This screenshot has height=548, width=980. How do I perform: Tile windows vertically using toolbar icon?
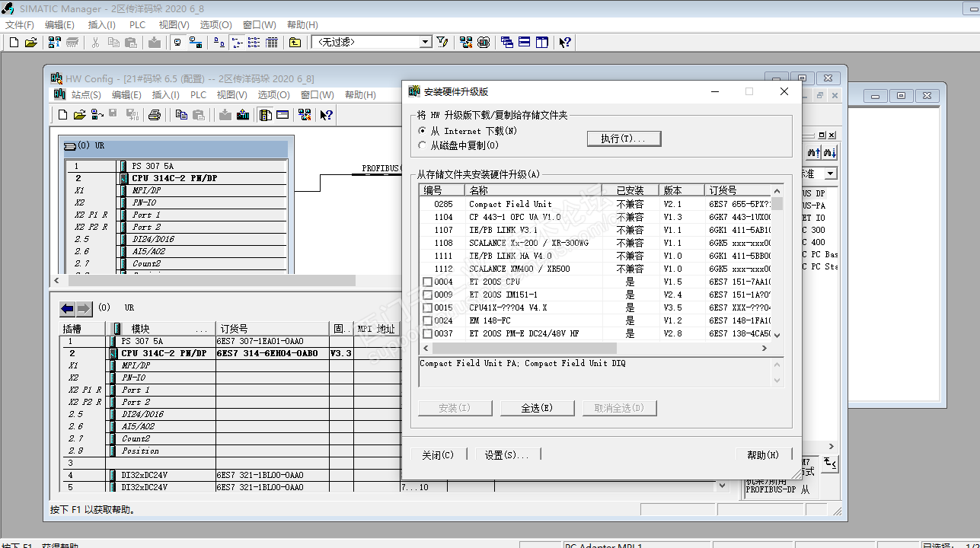pyautogui.click(x=542, y=43)
